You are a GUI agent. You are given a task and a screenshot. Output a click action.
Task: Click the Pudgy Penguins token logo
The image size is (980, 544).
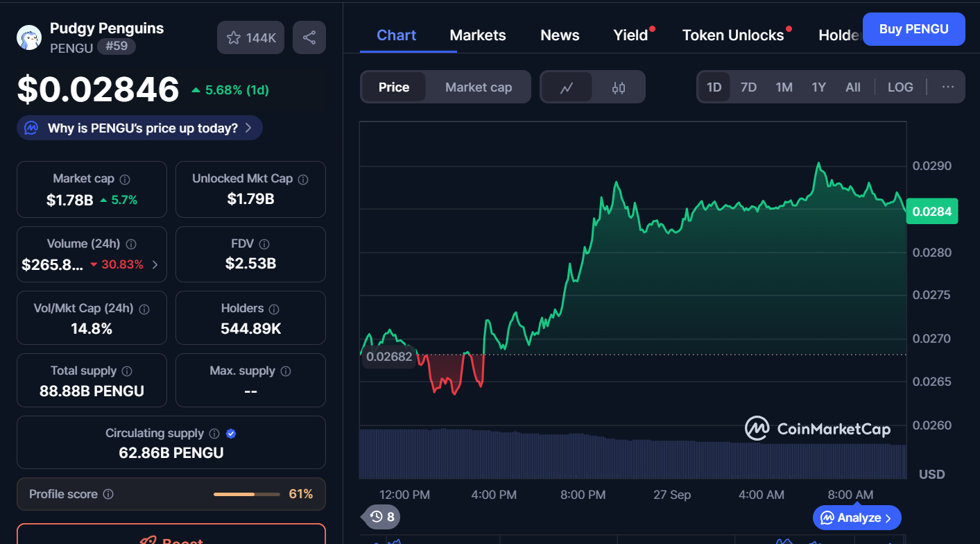click(x=29, y=37)
